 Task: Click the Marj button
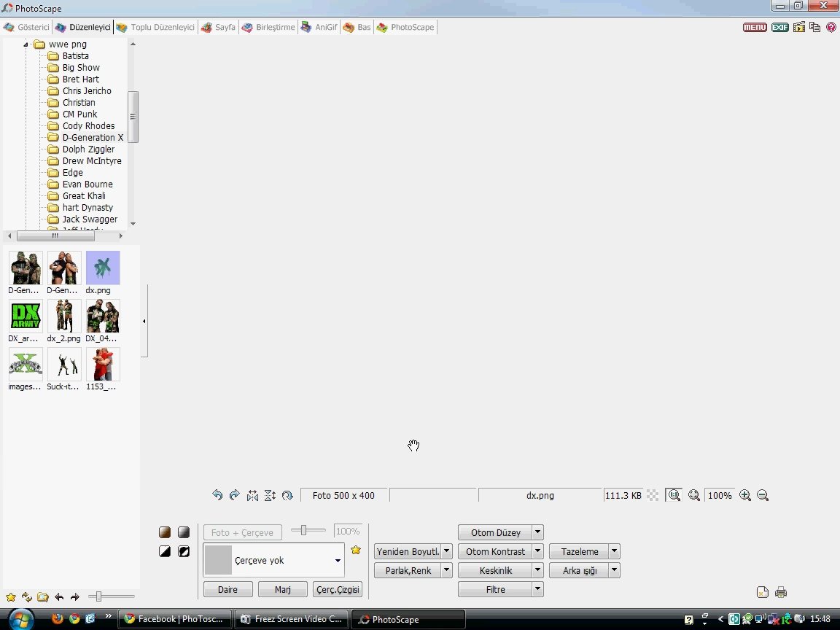pos(283,589)
